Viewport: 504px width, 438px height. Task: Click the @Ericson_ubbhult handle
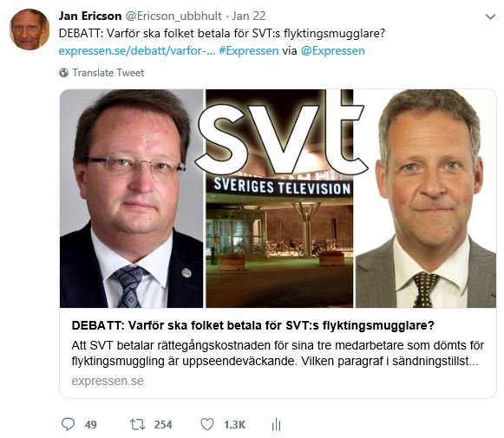173,16
